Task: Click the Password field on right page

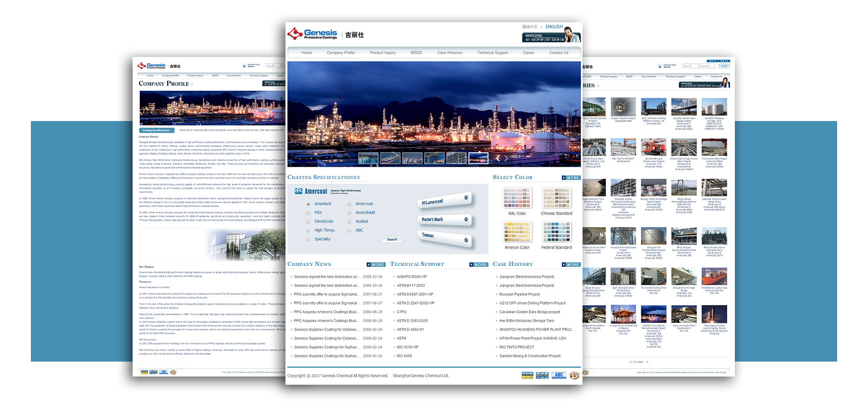Action: coord(707,66)
